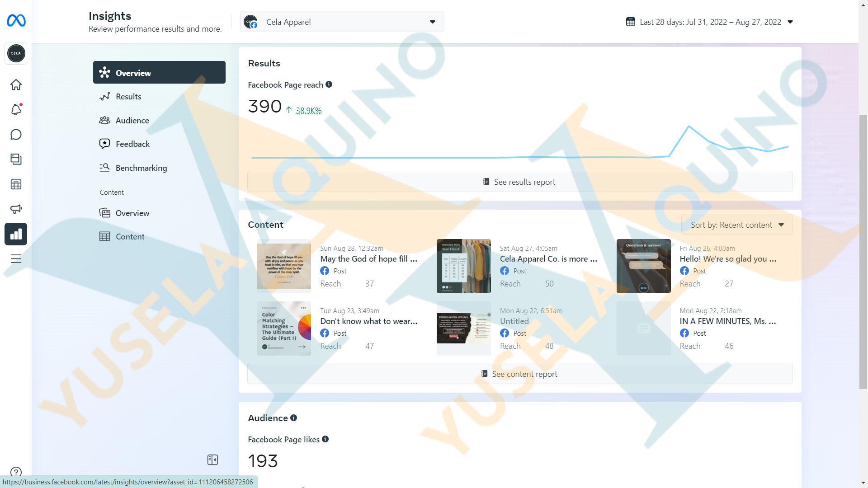Screen dimensions: 868x488
Task: Open Sort by: Recent content dropdown
Action: pos(736,225)
